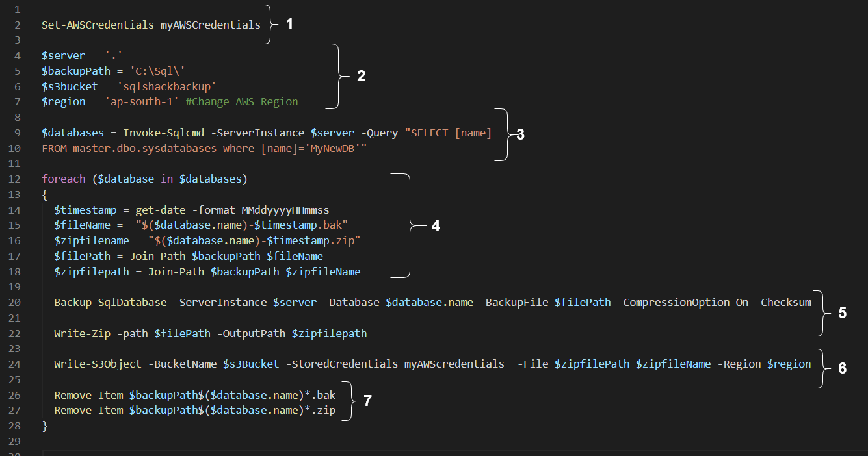Click the -File parameter on line 24
The height and width of the screenshot is (456, 868).
pos(533,364)
